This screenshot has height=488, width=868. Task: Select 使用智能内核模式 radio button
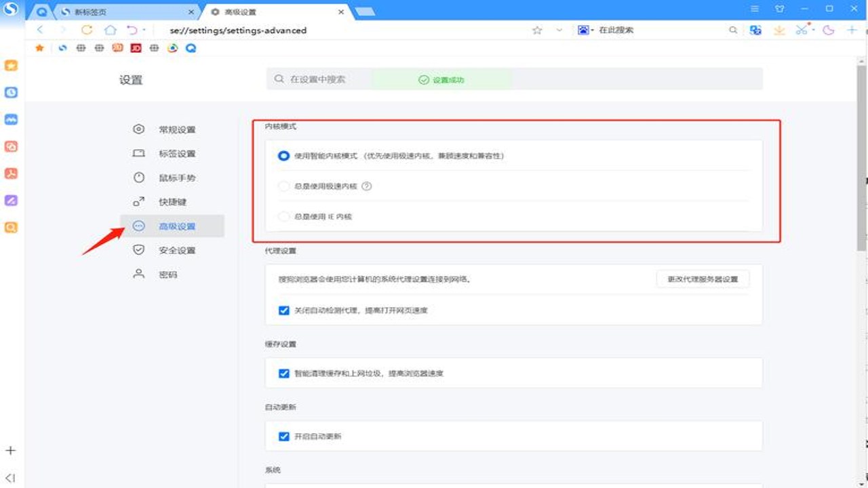point(283,155)
